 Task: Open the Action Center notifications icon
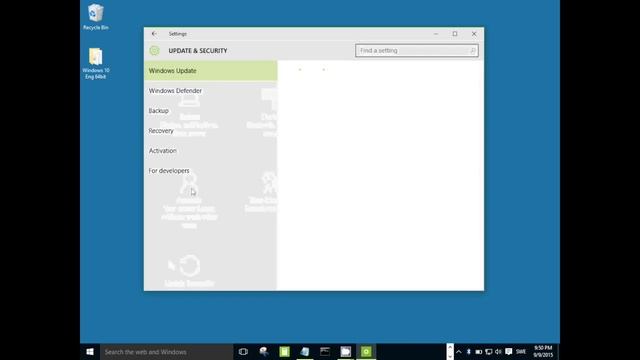[x=509, y=351]
